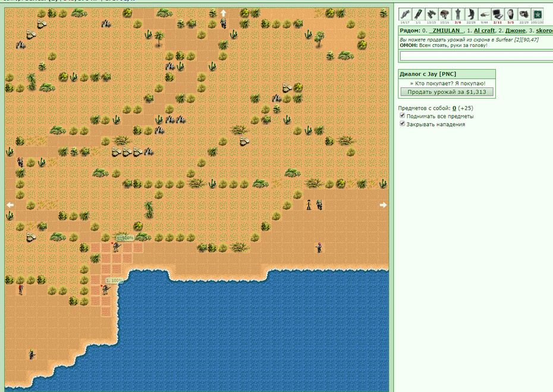Click the 'Вы можете продать урожай' notice
This screenshot has height=392, width=553.
click(x=469, y=40)
